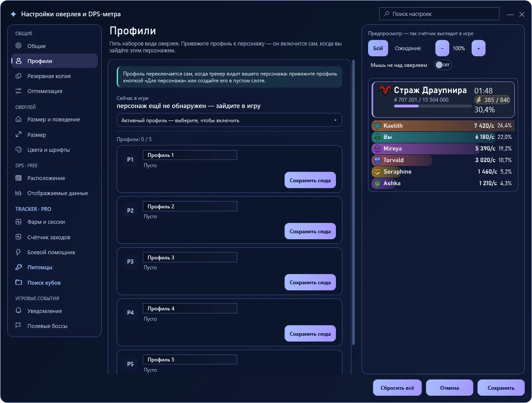Click the resize arrow icon beside Размер
This screenshot has height=403, width=532.
click(18, 135)
